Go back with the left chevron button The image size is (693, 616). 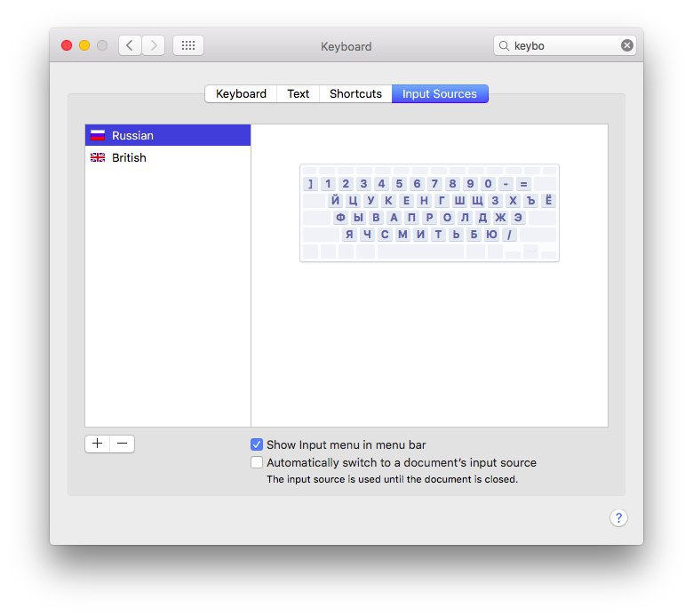pos(130,45)
